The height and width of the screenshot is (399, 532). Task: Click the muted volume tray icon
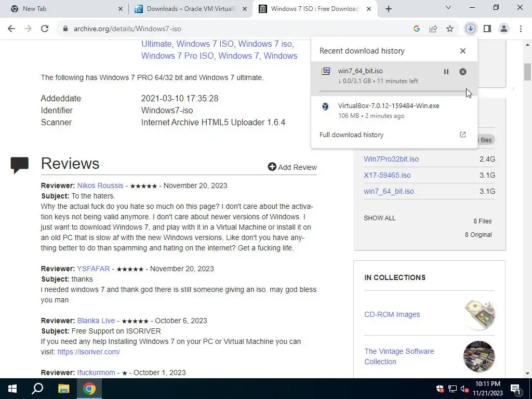click(x=465, y=389)
